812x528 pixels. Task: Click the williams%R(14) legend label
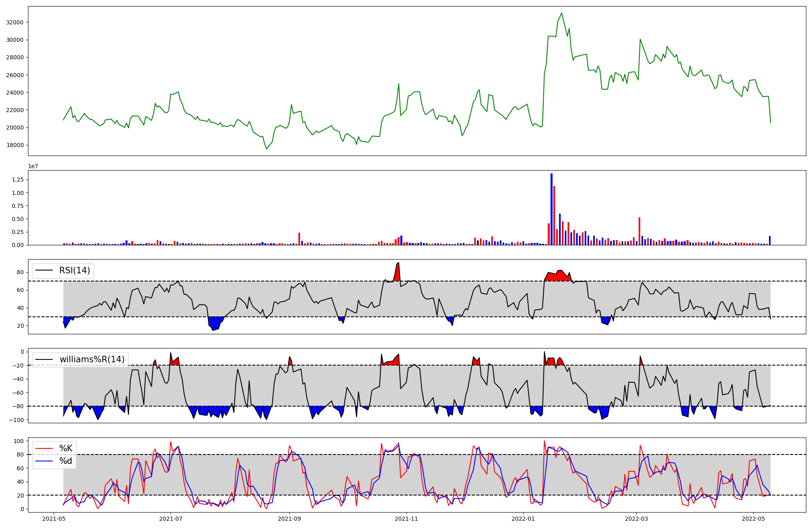(x=92, y=359)
